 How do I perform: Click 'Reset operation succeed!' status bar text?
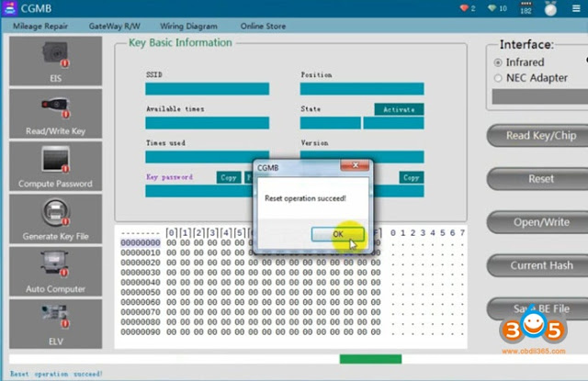(56, 374)
